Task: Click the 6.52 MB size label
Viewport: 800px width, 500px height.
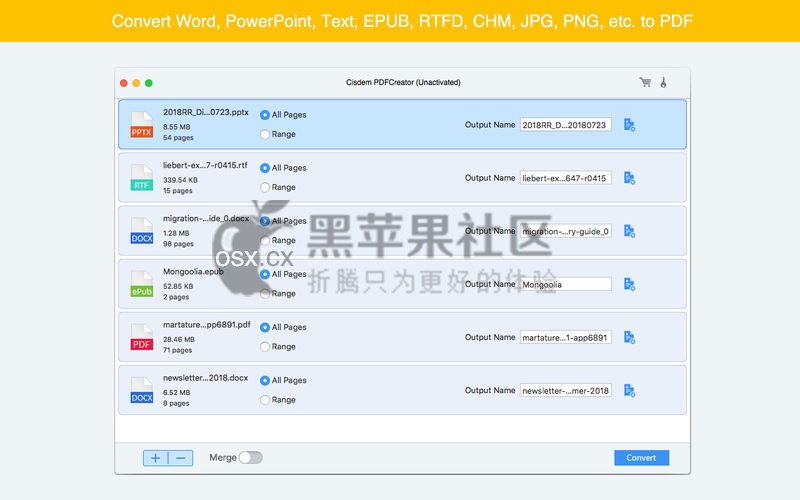Action: (177, 392)
